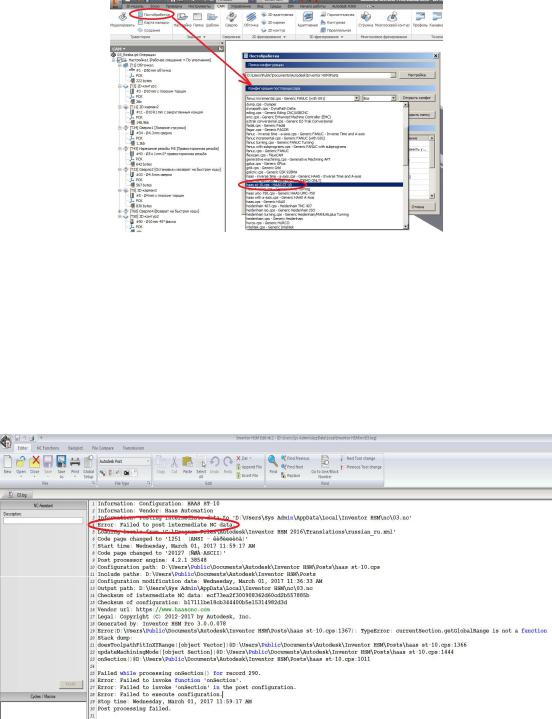Click the Open file icon in HSM Edit
The height and width of the screenshot is (719, 552).
coord(21,462)
